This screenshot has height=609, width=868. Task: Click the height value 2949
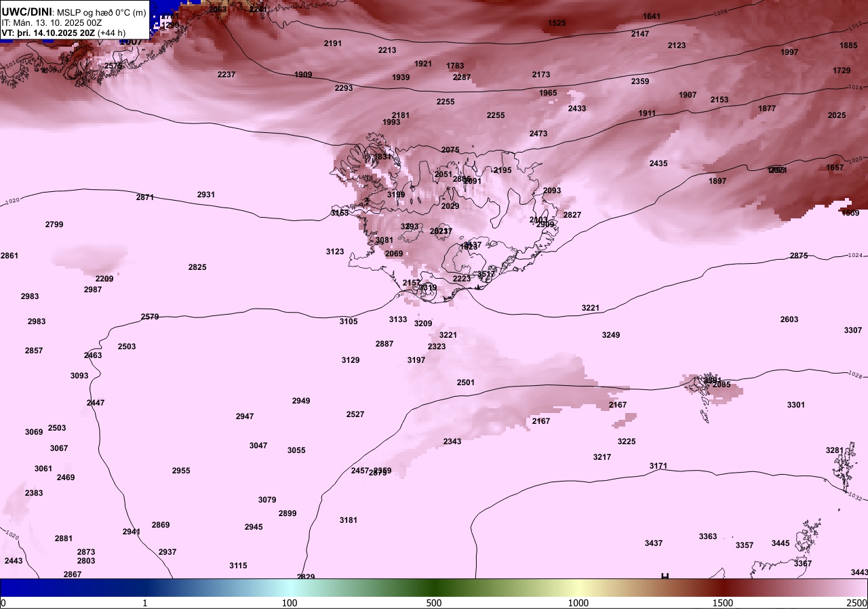(301, 401)
